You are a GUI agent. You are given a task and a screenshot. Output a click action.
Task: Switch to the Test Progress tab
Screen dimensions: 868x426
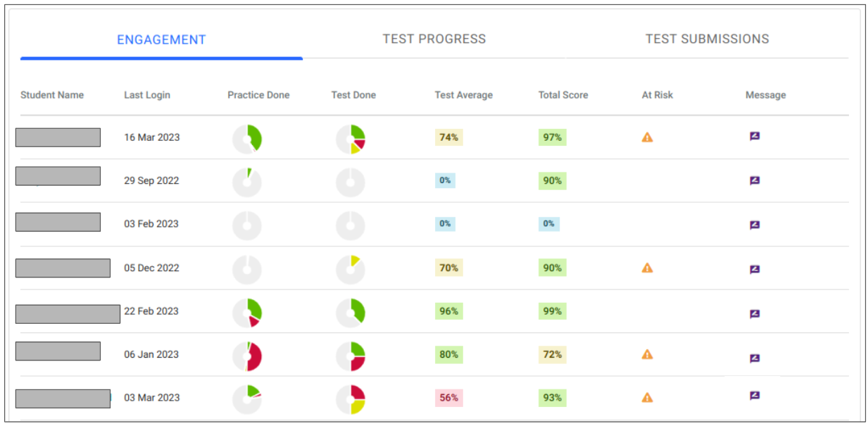434,39
